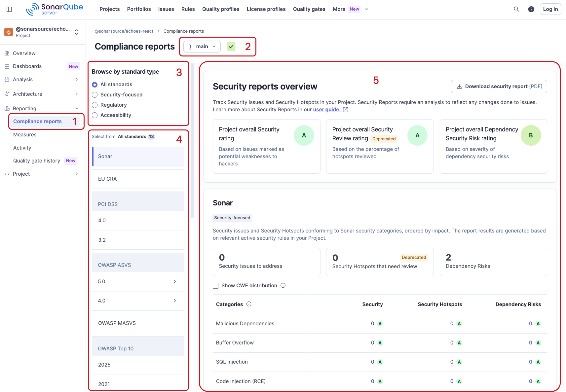This screenshot has width=566, height=392.
Task: Toggle the sidebar collapse icon
Action: point(9,9)
